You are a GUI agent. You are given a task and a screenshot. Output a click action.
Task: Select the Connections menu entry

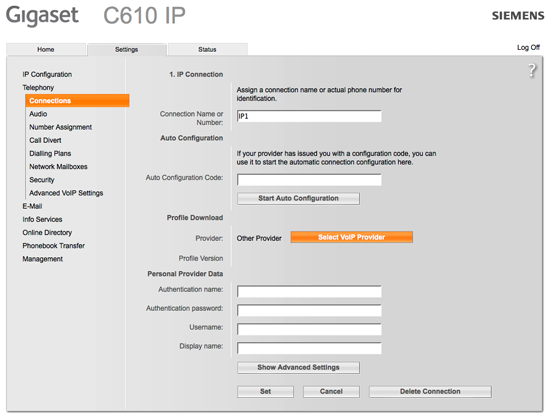78,101
